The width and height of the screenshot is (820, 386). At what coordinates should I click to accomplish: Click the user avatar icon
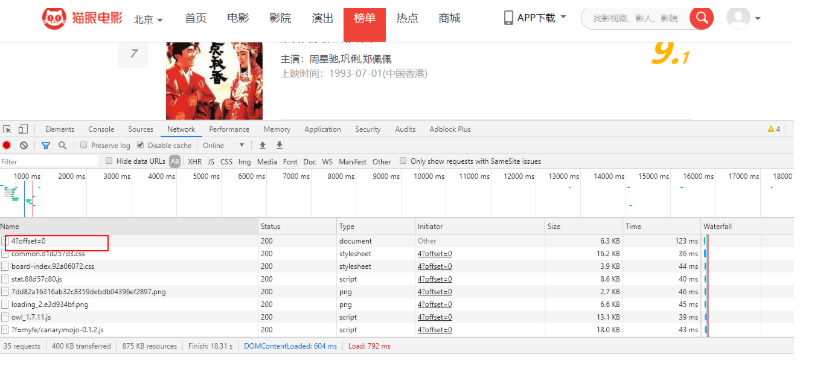coord(738,18)
